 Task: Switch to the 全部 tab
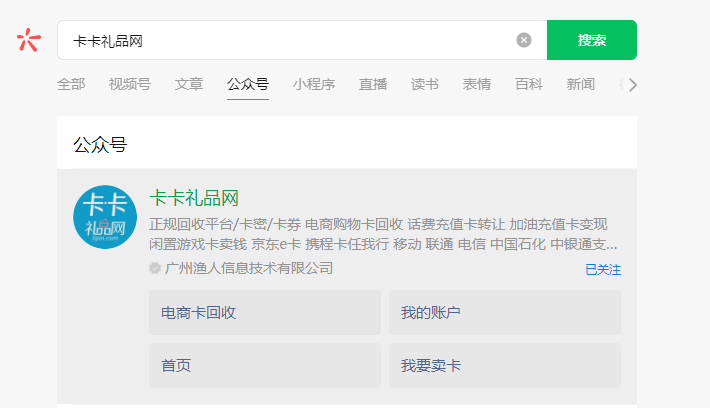[71, 84]
